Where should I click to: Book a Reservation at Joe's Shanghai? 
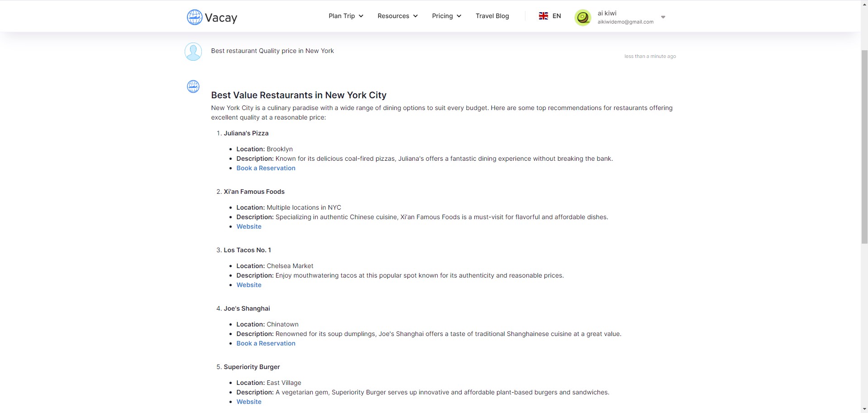click(x=266, y=343)
